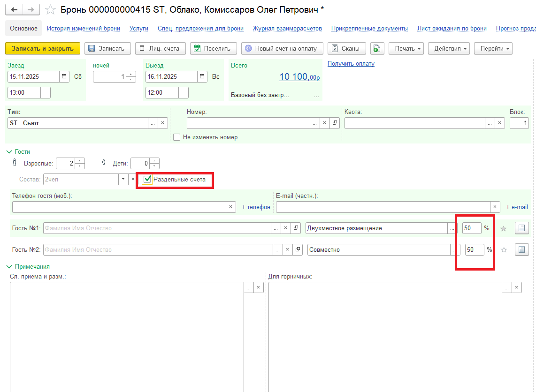Clear the Тип field with the x icon
The image size is (536, 392).
(162, 123)
